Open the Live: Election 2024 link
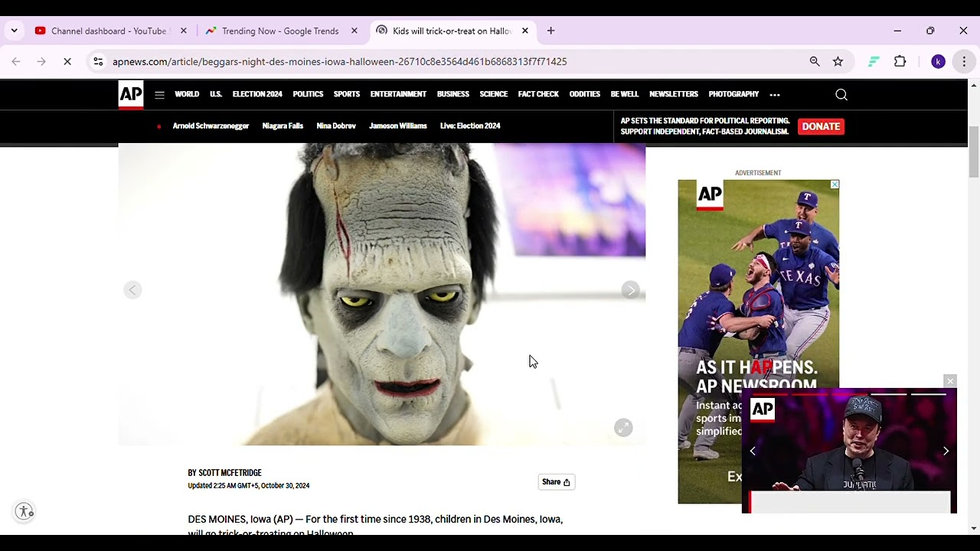Image resolution: width=980 pixels, height=551 pixels. click(x=470, y=126)
